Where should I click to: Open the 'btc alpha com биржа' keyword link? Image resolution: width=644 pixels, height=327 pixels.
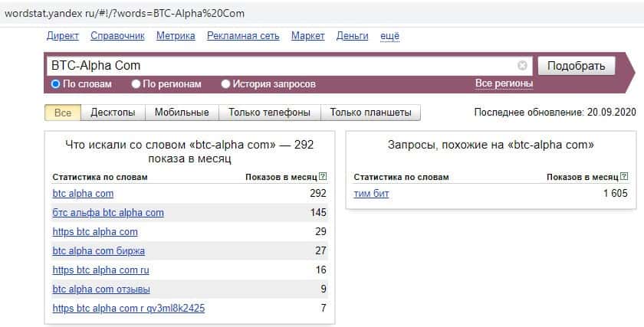point(98,250)
